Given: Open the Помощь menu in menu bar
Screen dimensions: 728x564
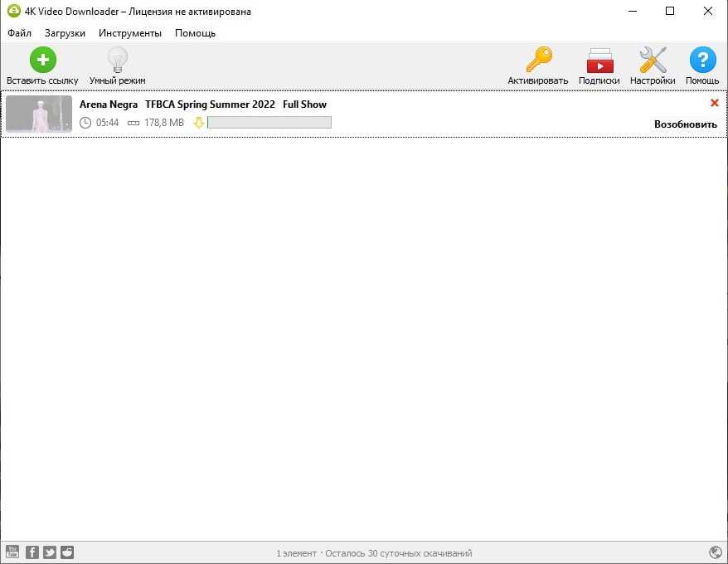Looking at the screenshot, I should coord(195,33).
